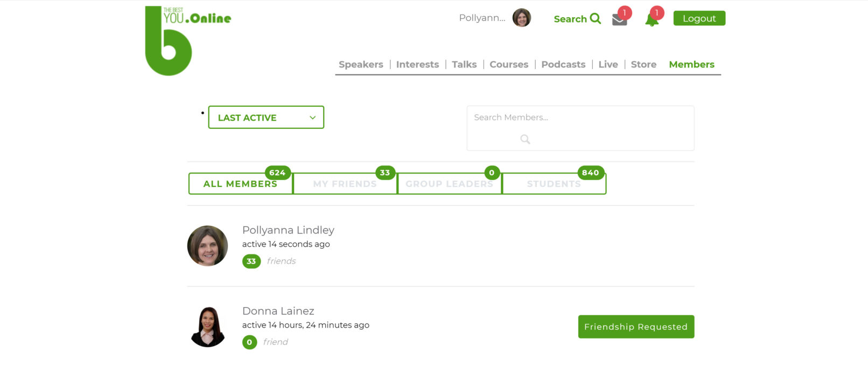Open the Courses menu item

click(x=509, y=65)
